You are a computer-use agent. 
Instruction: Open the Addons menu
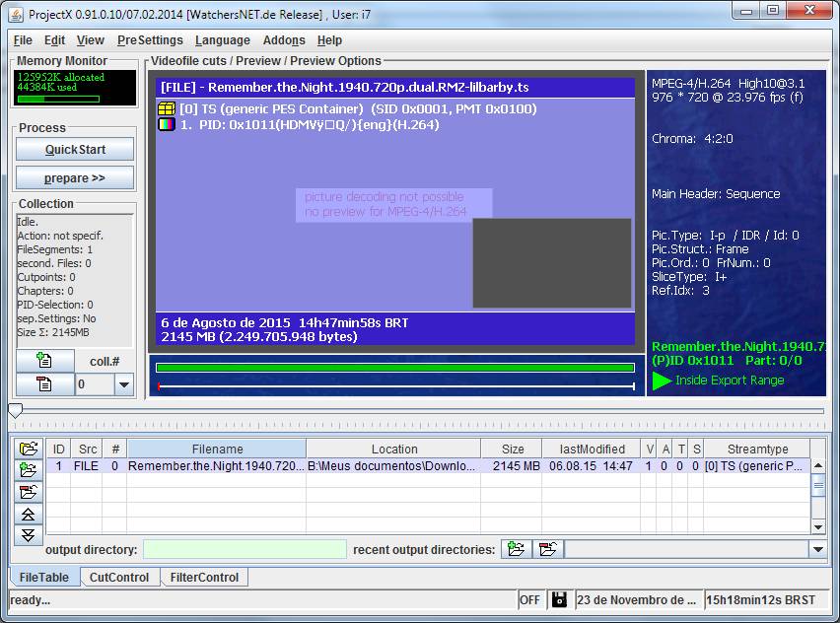coord(284,40)
